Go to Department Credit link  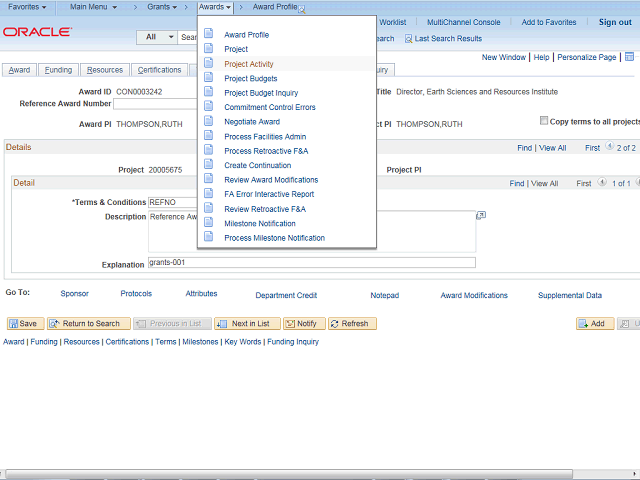pos(286,295)
